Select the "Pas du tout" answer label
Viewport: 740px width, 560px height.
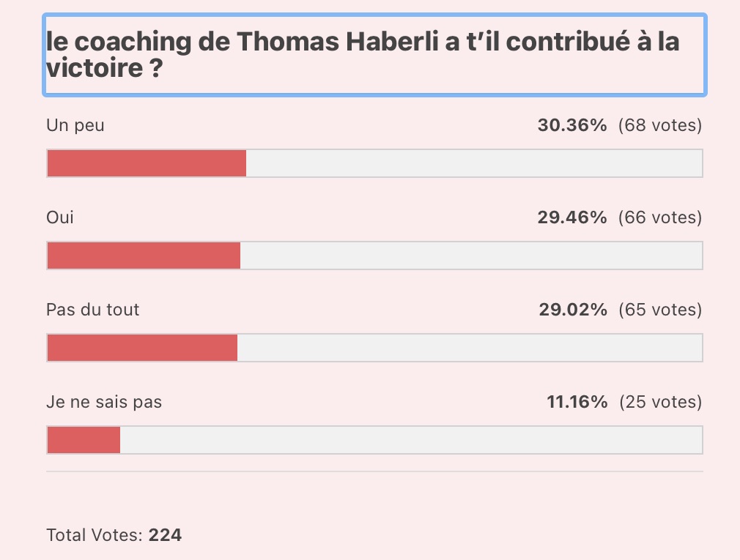[93, 310]
